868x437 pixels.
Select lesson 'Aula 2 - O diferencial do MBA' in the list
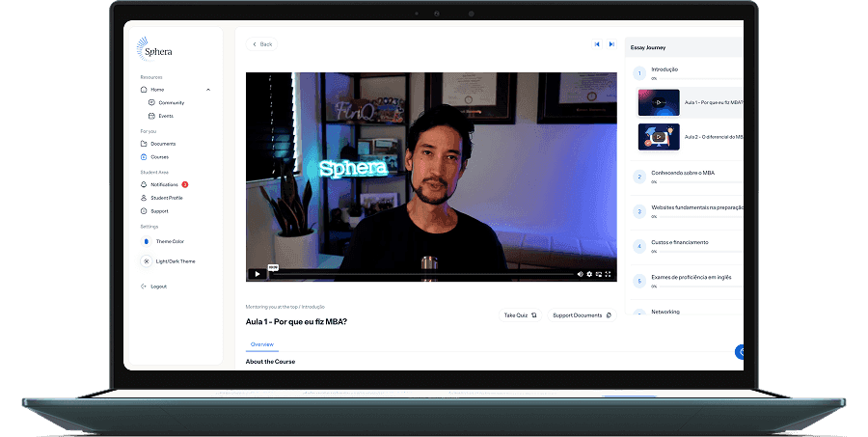click(714, 137)
